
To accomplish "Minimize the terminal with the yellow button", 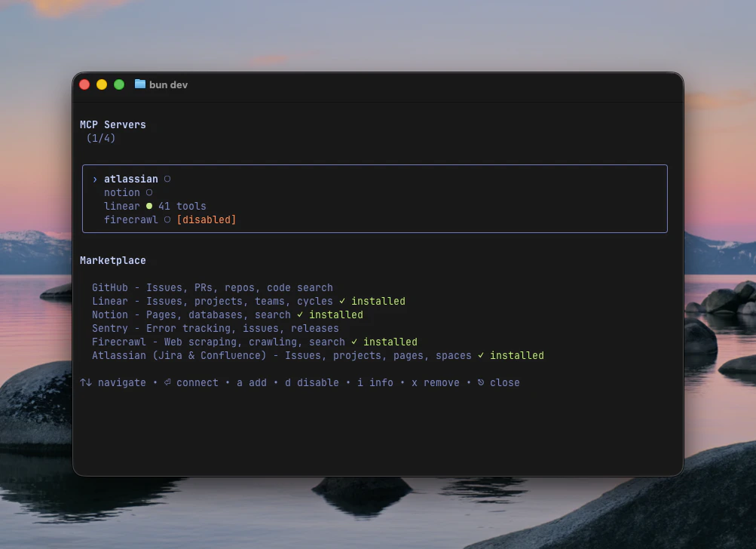I will point(102,84).
